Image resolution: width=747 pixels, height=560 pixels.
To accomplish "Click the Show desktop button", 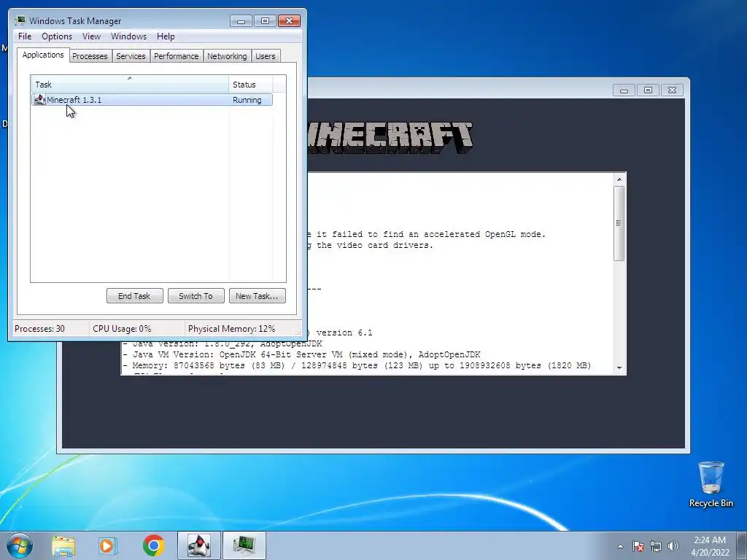I will [742, 545].
